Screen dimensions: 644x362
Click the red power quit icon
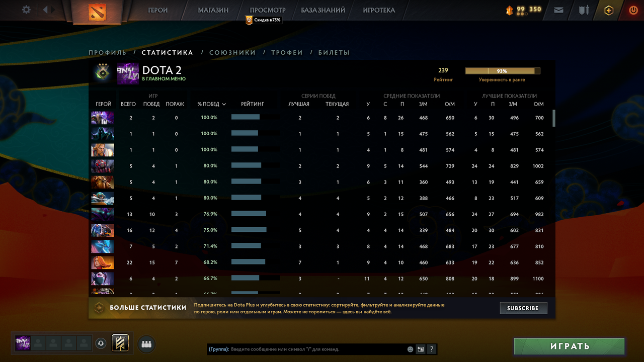click(633, 10)
